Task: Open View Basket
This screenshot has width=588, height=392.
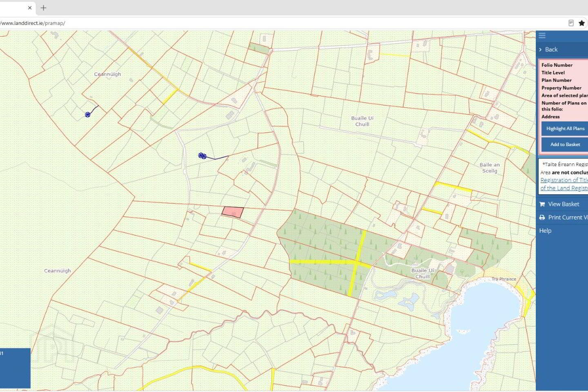Action: tap(563, 204)
